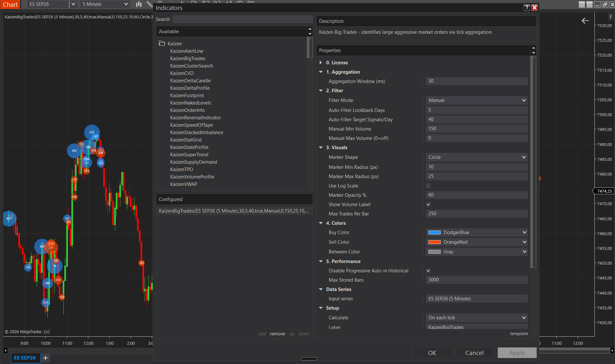Click the remove link under Configured
Viewport: 615px width, 364px height.
pyautogui.click(x=277, y=334)
